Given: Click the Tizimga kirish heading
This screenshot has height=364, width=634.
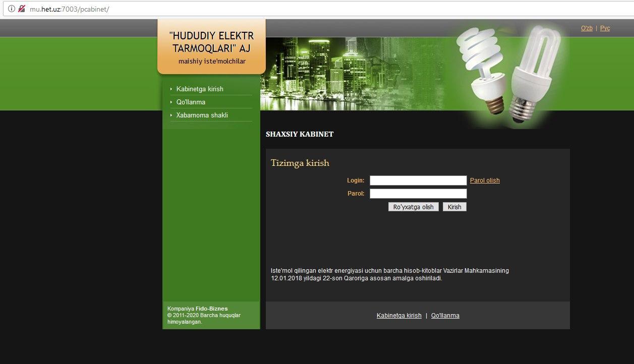Looking at the screenshot, I should pyautogui.click(x=300, y=163).
